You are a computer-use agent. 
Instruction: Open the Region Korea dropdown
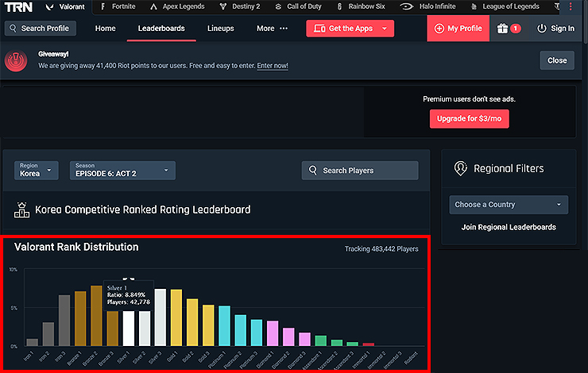tap(36, 171)
